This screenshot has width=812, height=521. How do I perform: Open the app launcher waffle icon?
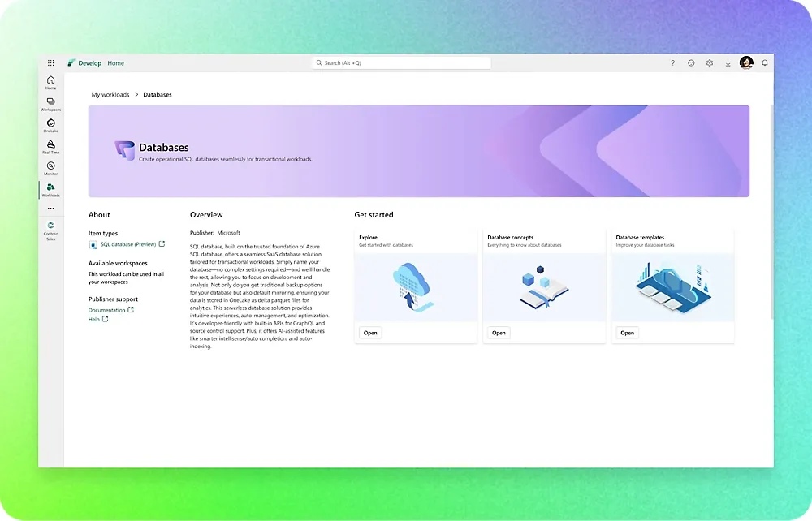(50, 62)
